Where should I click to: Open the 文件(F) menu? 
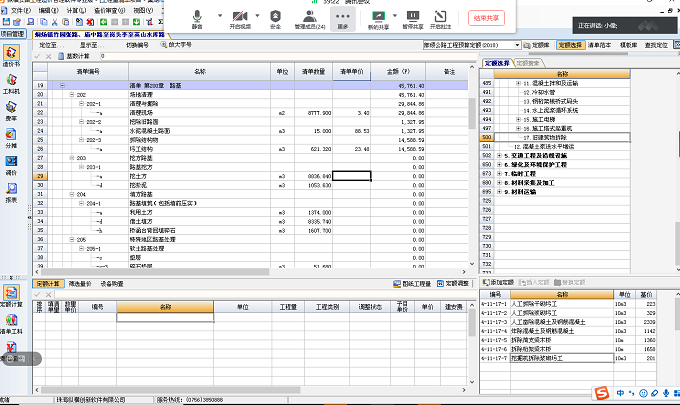[x=20, y=10]
